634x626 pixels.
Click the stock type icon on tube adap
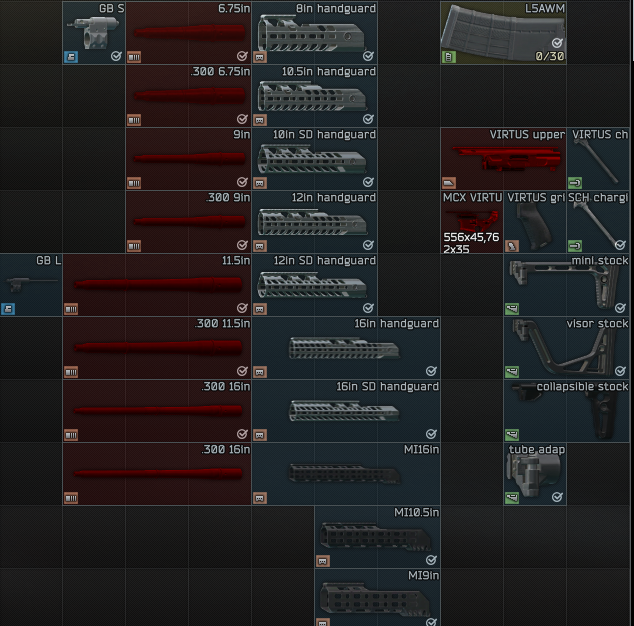512,499
